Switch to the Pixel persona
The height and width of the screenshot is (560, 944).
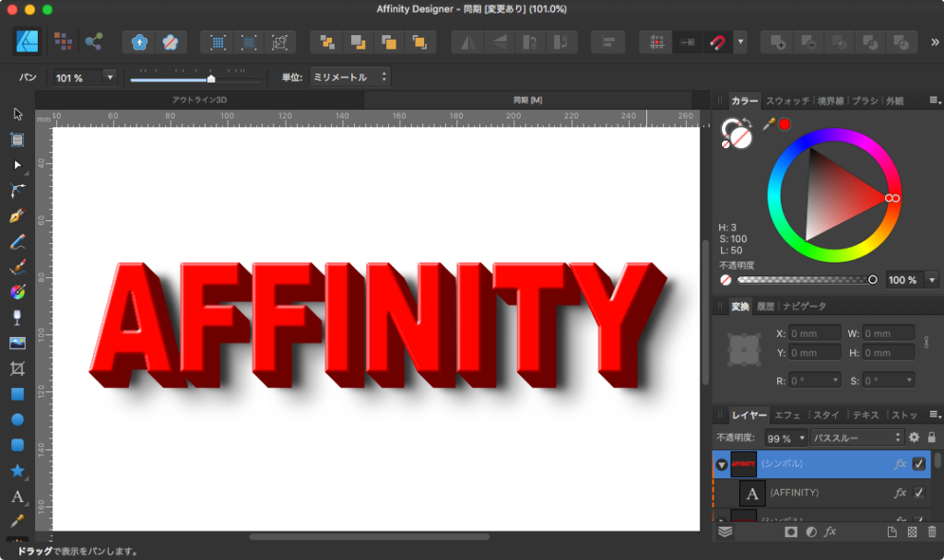click(x=63, y=41)
